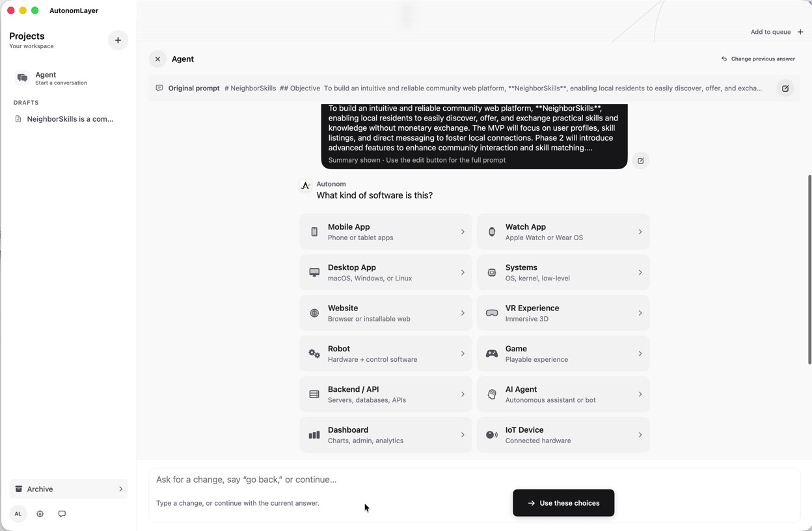Pick the AI Agent option card
812x531 pixels.
pos(563,394)
